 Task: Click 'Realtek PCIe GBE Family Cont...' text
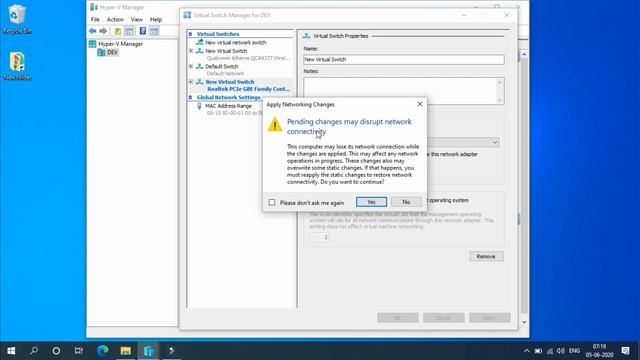click(249, 89)
